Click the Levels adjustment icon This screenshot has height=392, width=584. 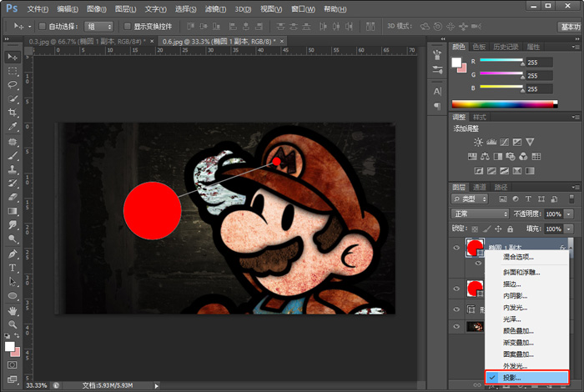click(491, 142)
